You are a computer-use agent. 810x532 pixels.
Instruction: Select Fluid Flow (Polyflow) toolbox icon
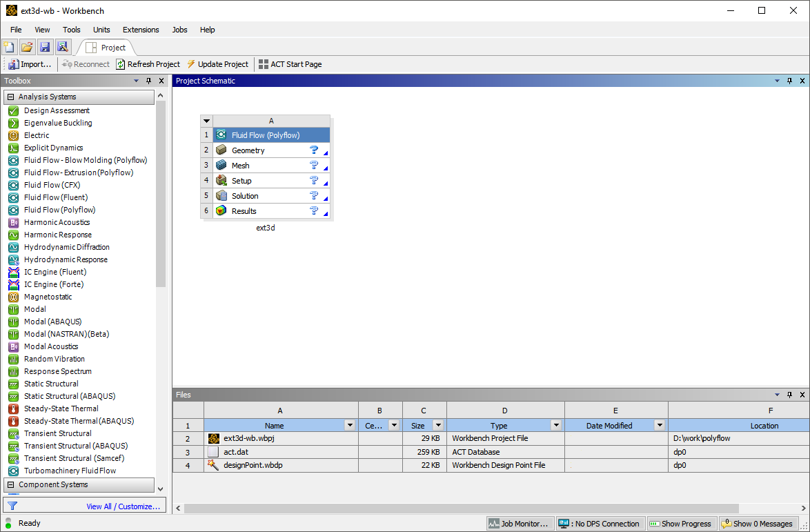[x=14, y=210]
